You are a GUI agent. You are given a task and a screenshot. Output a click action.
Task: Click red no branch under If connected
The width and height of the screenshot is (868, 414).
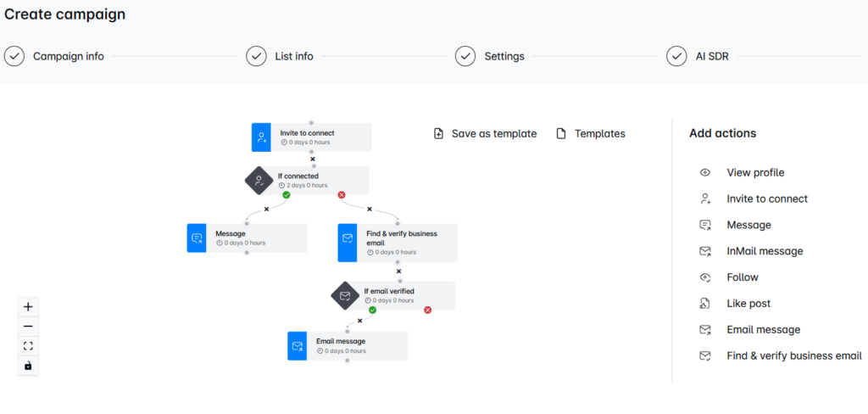point(342,195)
